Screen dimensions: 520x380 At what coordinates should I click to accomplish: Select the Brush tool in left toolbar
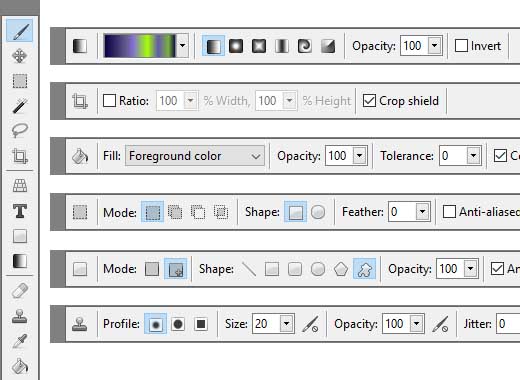coord(20,31)
